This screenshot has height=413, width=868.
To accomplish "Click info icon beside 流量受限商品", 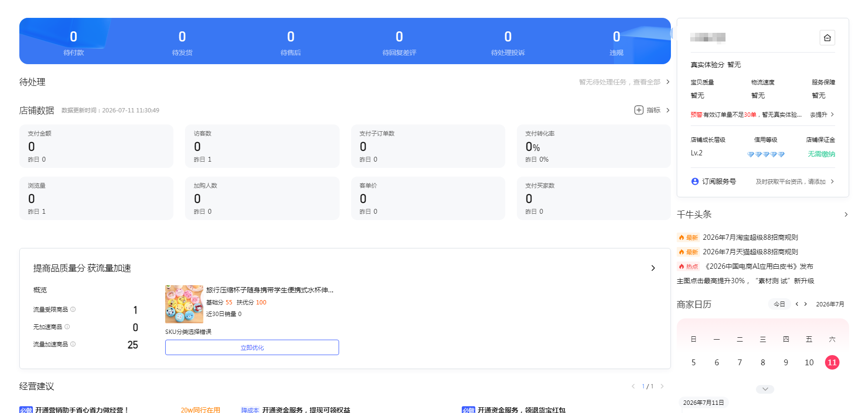I will 73,309.
